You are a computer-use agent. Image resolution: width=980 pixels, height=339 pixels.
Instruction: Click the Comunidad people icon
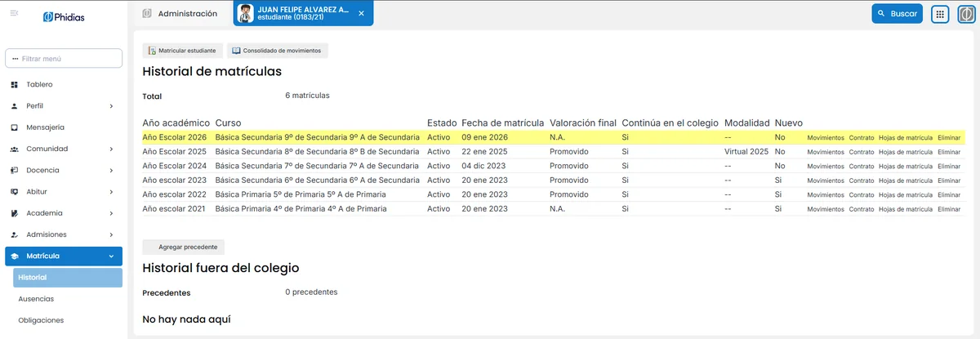click(15, 149)
